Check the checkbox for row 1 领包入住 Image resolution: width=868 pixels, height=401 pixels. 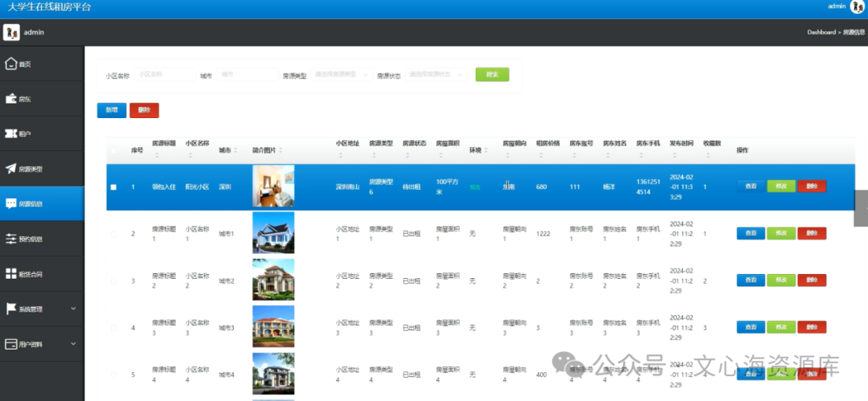113,187
